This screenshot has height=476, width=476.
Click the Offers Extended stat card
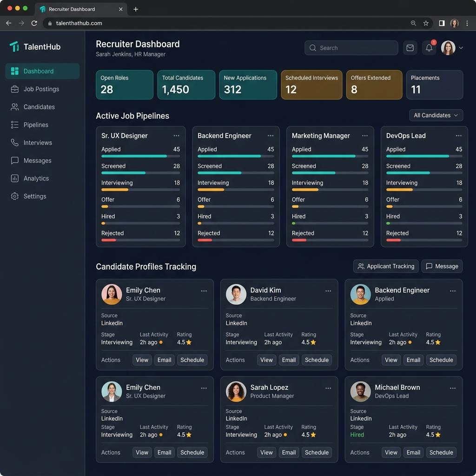[x=374, y=85]
